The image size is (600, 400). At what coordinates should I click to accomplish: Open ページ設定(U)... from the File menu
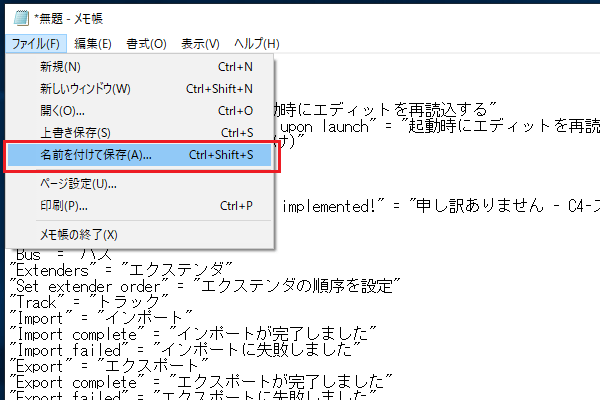tap(79, 184)
